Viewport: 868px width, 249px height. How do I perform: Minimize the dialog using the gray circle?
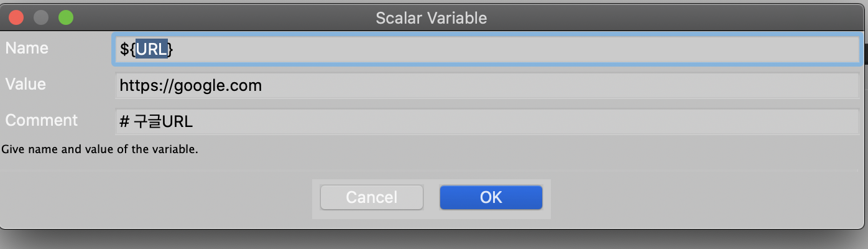tap(41, 17)
